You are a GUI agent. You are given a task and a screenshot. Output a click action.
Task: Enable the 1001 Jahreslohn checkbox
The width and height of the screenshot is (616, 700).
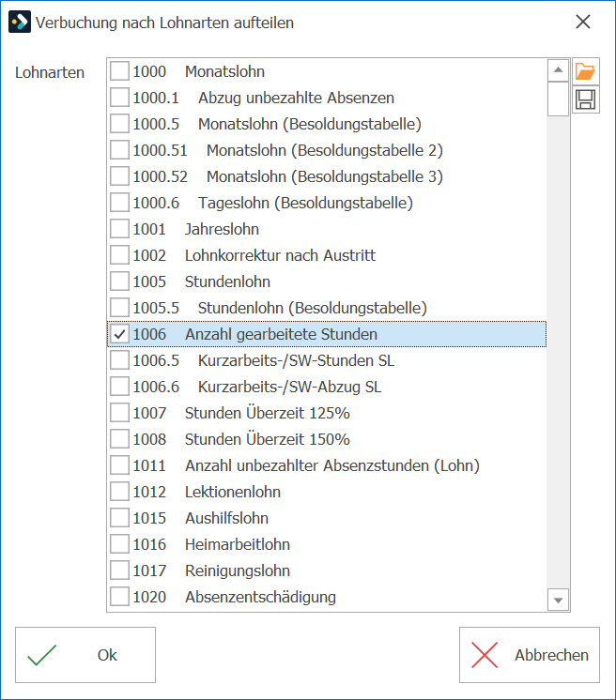point(119,229)
